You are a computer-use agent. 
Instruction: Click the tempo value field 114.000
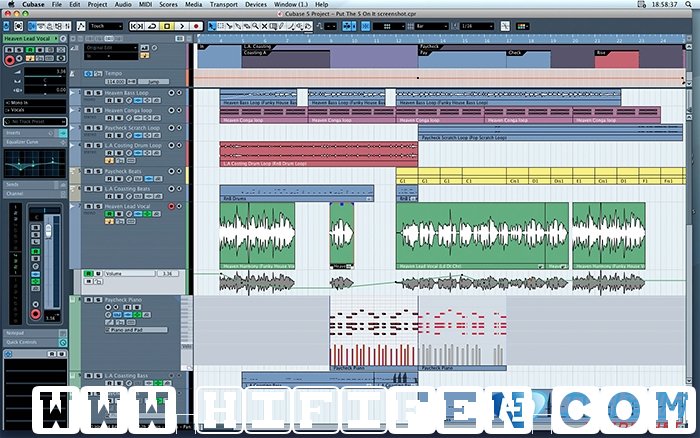[115, 82]
